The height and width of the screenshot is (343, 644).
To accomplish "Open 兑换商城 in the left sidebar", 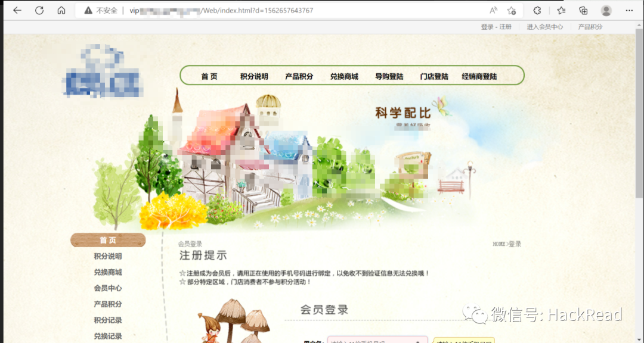I will [x=108, y=272].
